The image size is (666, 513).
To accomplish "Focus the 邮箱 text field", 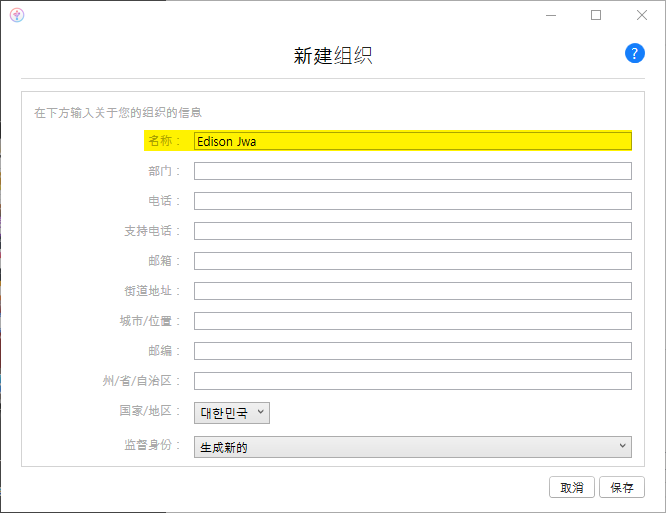I will 412,261.
